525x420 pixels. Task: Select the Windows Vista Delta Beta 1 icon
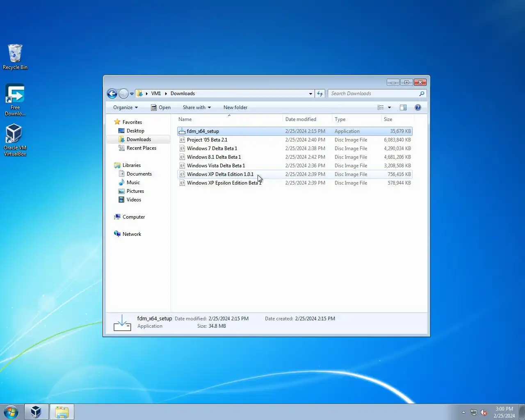tap(182, 166)
